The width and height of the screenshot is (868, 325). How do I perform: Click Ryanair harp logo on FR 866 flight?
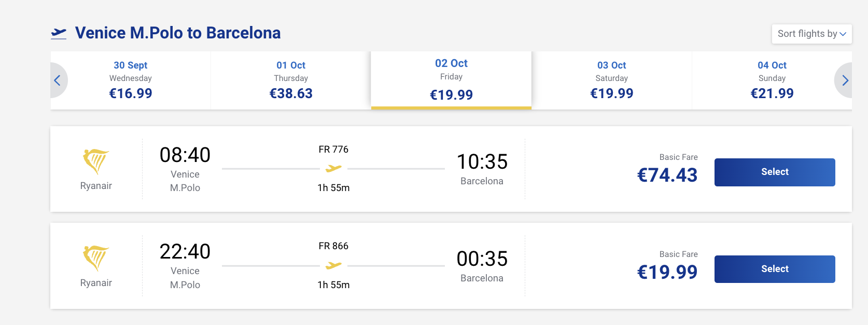(x=96, y=259)
